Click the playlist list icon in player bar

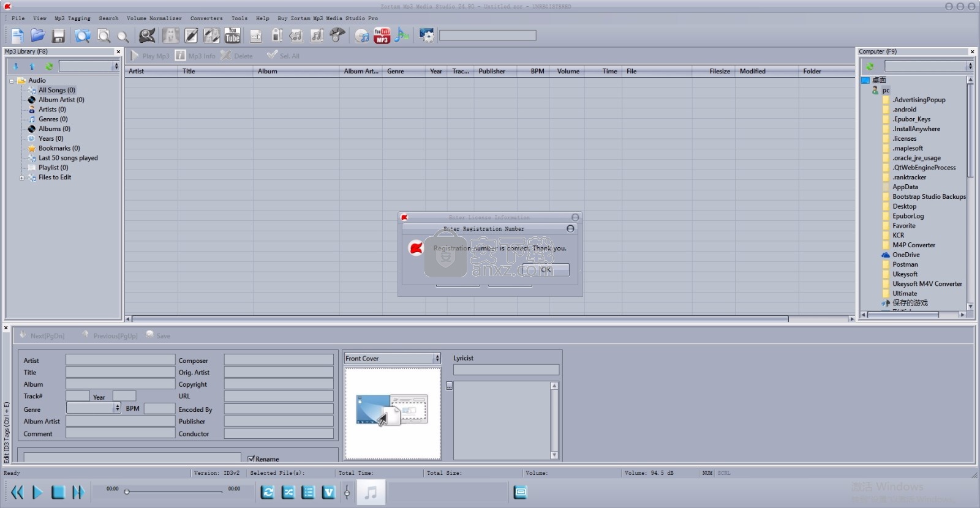(309, 492)
